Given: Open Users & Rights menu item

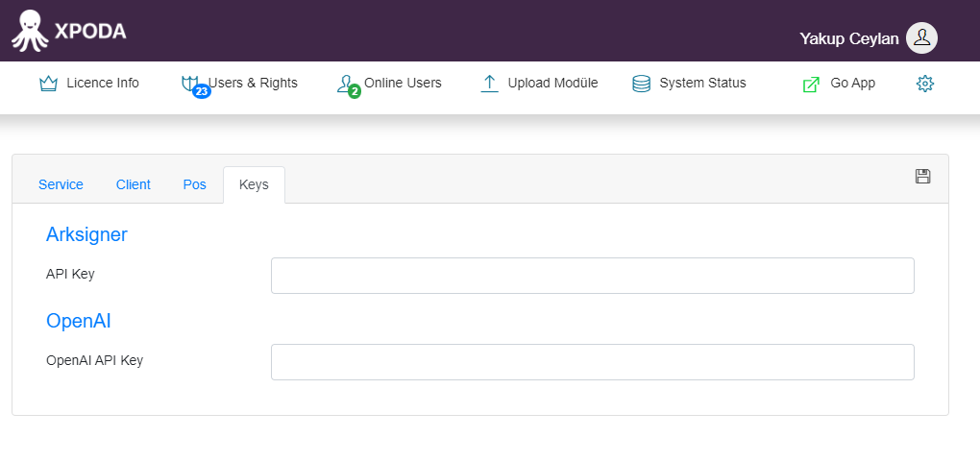Looking at the screenshot, I should coord(253,83).
